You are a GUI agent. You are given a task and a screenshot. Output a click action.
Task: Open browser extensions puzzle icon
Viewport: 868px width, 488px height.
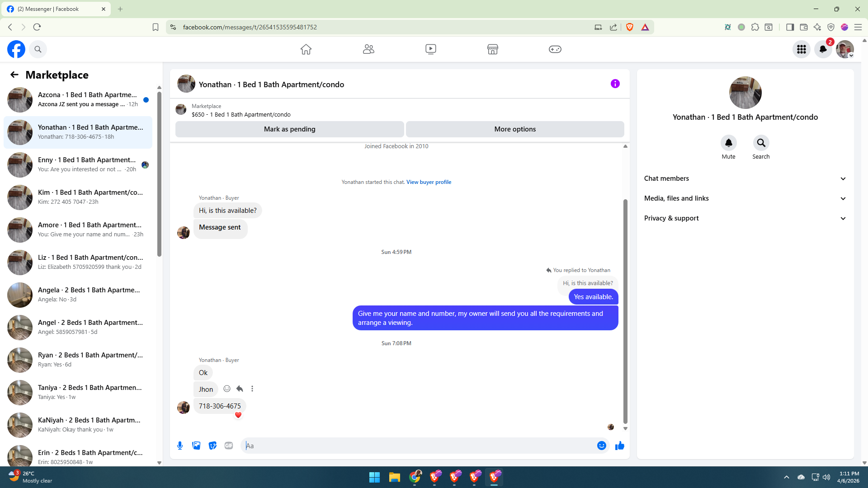755,27
